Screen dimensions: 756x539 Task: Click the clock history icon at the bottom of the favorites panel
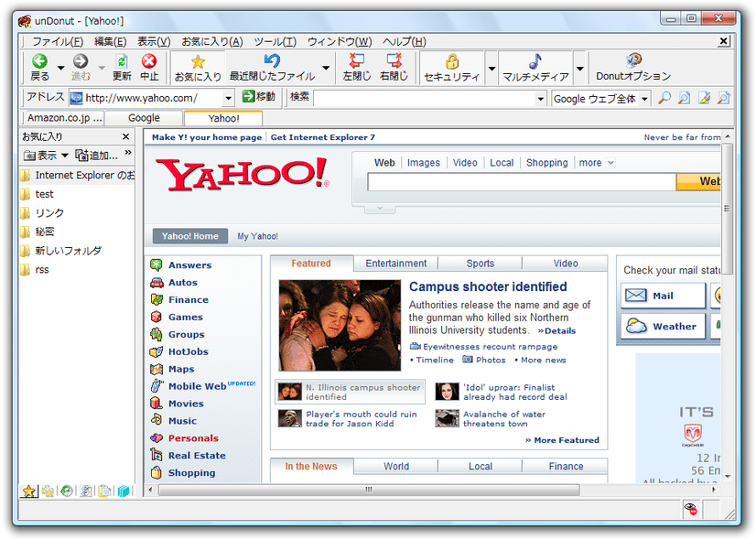pyautogui.click(x=67, y=490)
